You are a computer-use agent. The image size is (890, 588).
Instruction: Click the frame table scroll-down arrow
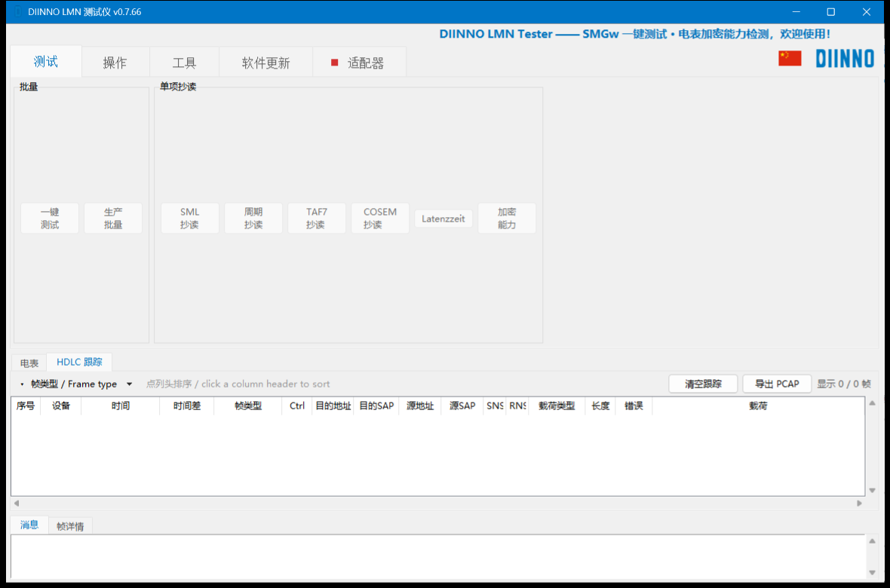pyautogui.click(x=873, y=491)
